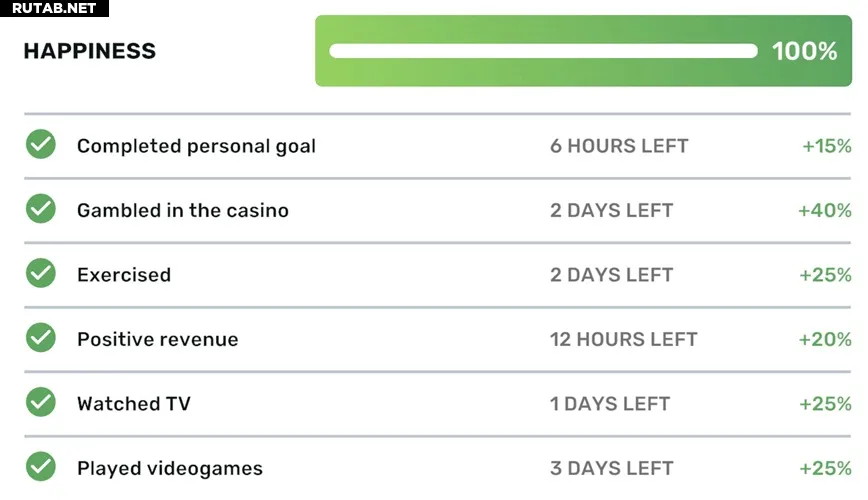Click the 6 HOURS LEFT timer
This screenshot has height=500, width=868.
pos(619,146)
